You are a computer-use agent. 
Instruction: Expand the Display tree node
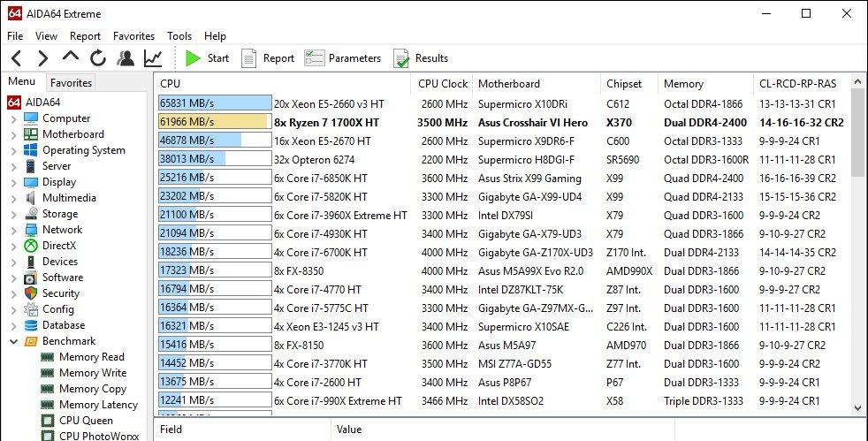14,182
